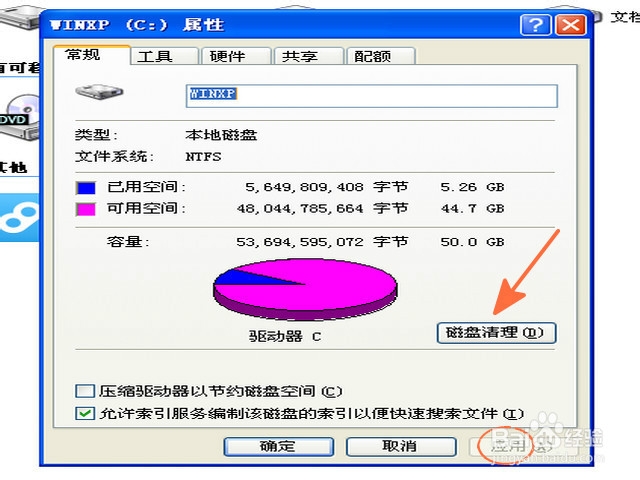Switch to the 工具 tab
The width and height of the screenshot is (640, 480).
(164, 56)
